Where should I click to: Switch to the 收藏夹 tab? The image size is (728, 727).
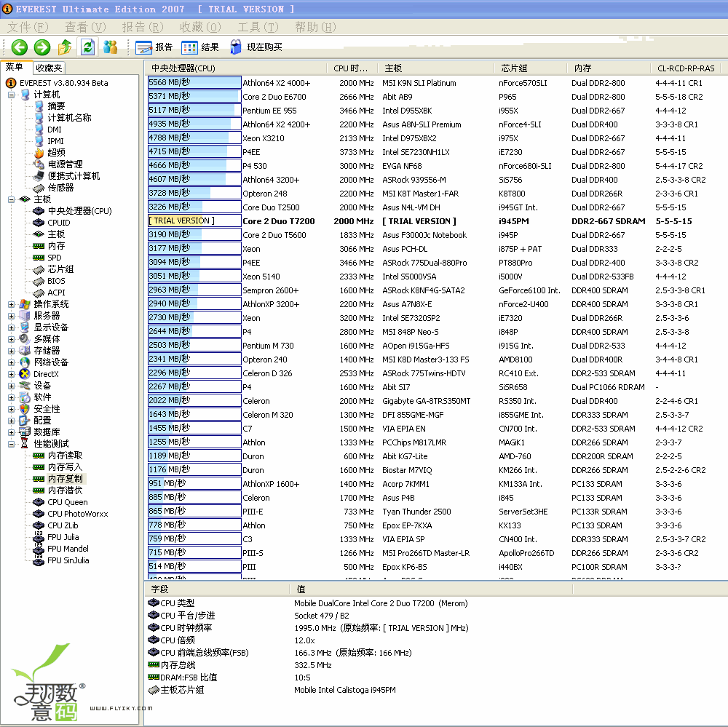[49, 68]
